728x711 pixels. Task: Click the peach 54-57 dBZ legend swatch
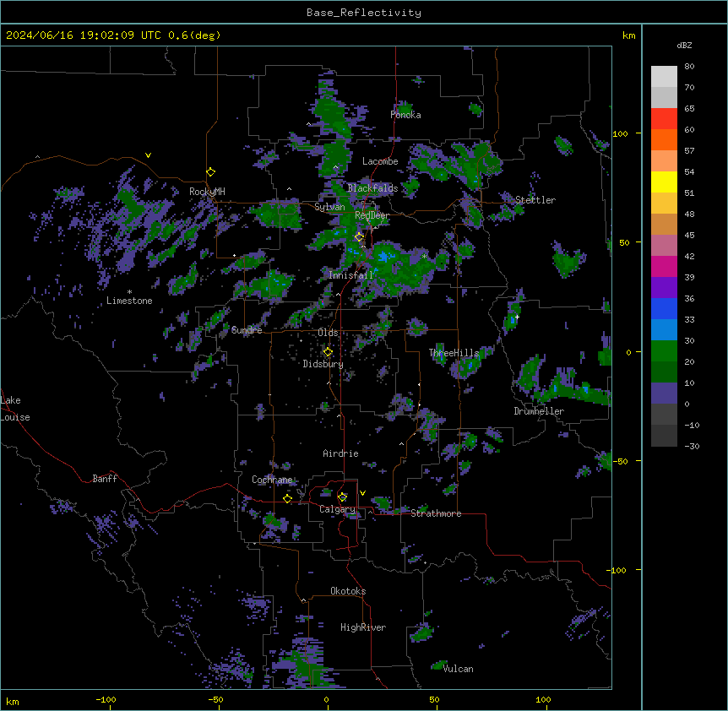tap(664, 161)
